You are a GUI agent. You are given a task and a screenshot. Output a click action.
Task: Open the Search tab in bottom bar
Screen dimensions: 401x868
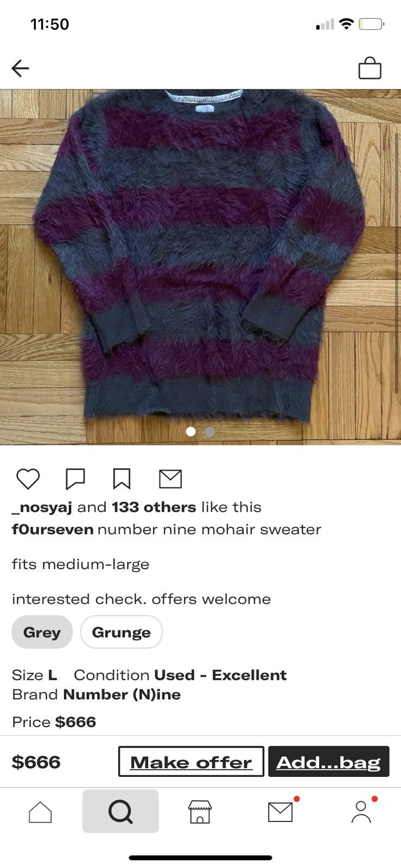pos(120,812)
